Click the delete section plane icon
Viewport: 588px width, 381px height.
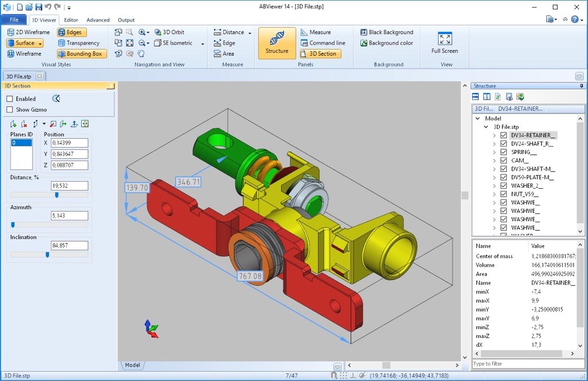tap(23, 124)
